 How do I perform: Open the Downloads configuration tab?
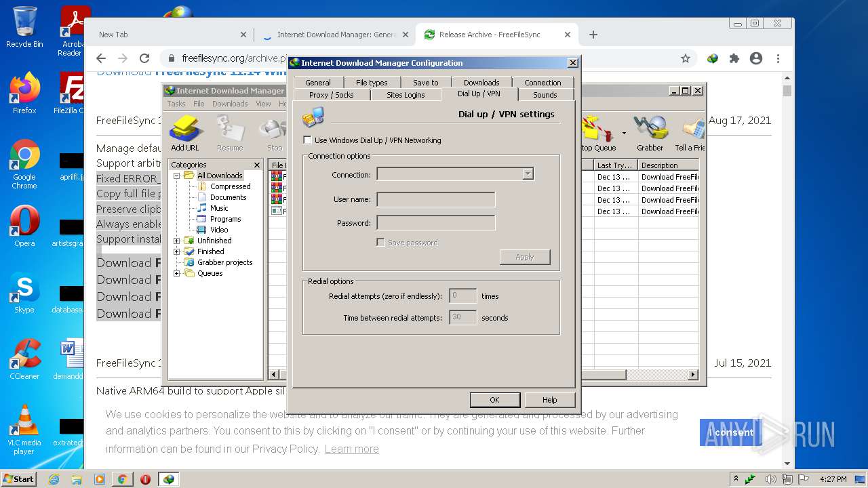481,83
